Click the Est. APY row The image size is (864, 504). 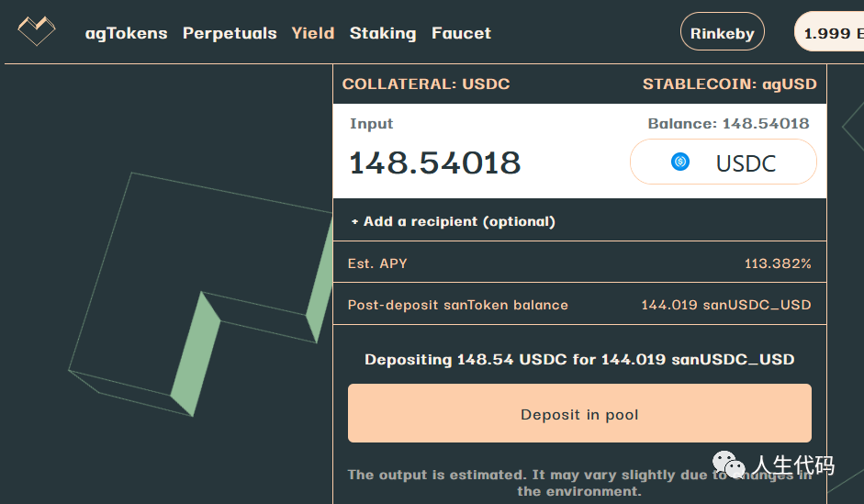click(x=579, y=263)
